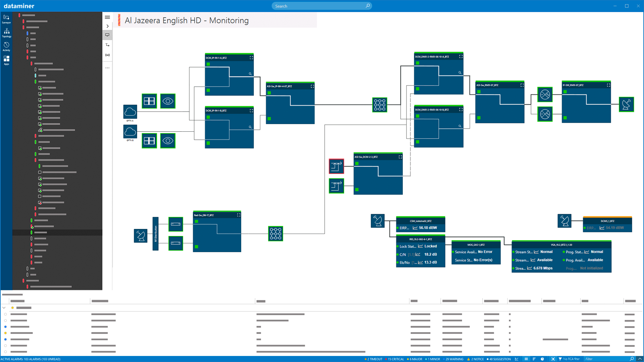Screen dimensions: 644x362
Task: Filter alarms by 6 MAJOR
Action: [415, 359]
